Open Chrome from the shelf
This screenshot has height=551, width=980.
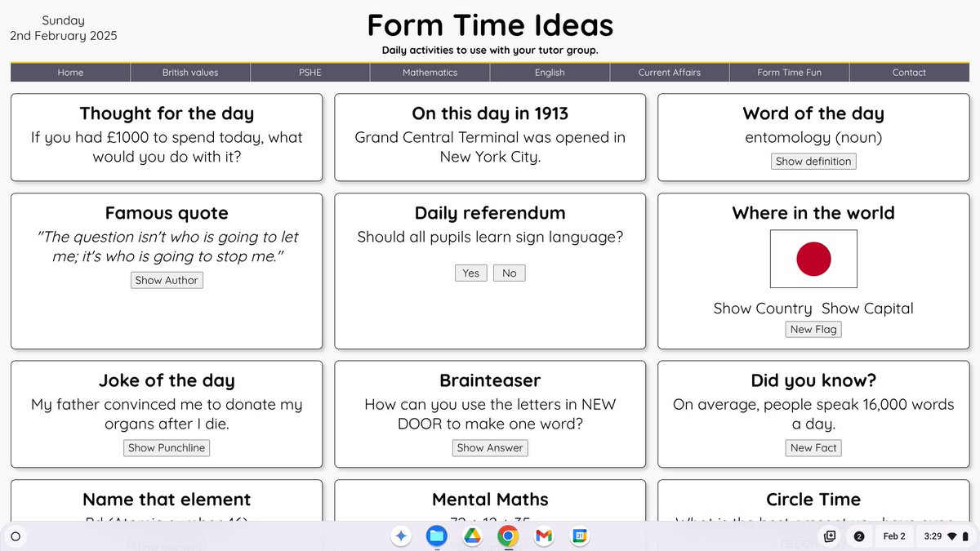(x=508, y=536)
